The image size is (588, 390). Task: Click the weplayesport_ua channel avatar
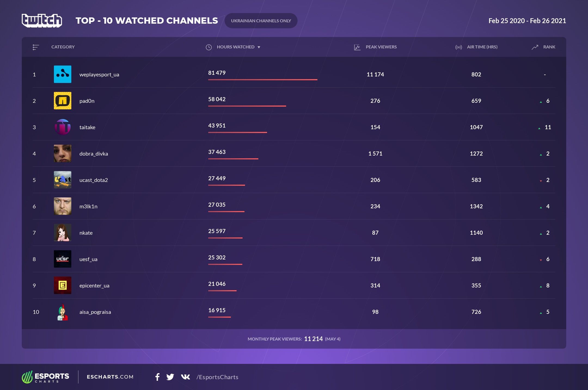point(63,74)
